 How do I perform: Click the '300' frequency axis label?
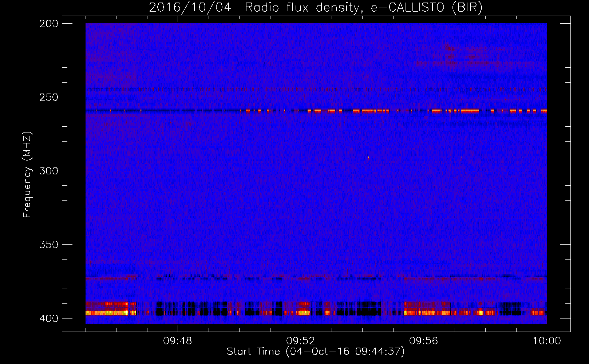(49, 171)
